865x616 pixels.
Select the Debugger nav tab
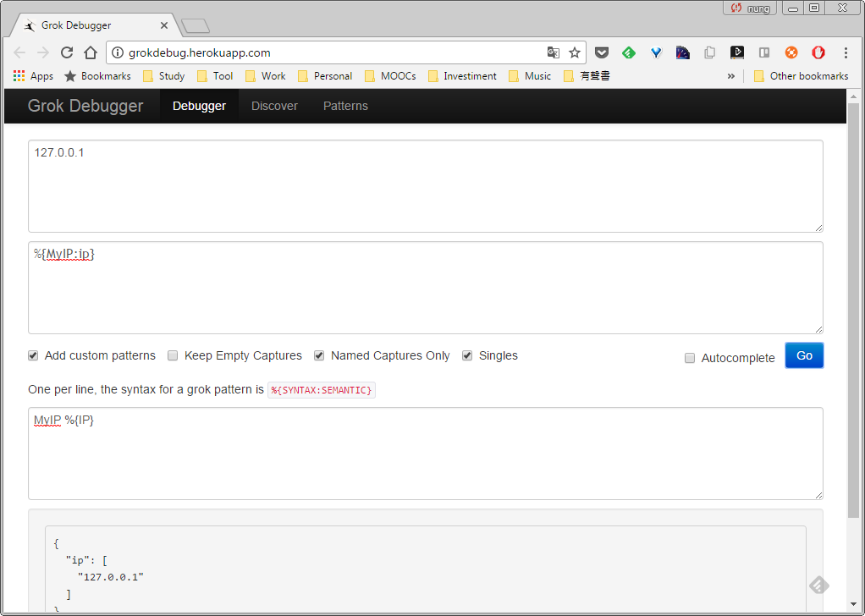coord(199,106)
